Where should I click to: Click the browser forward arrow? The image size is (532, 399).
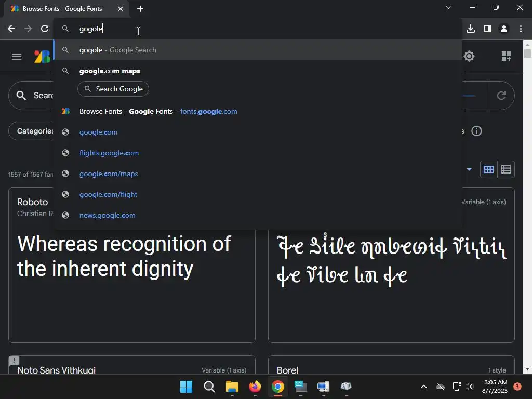point(28,29)
